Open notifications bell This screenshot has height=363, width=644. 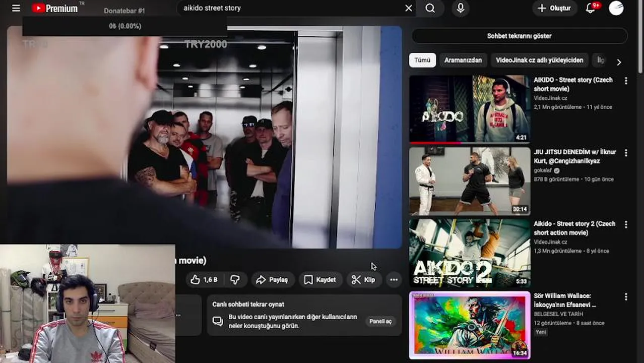pyautogui.click(x=591, y=8)
